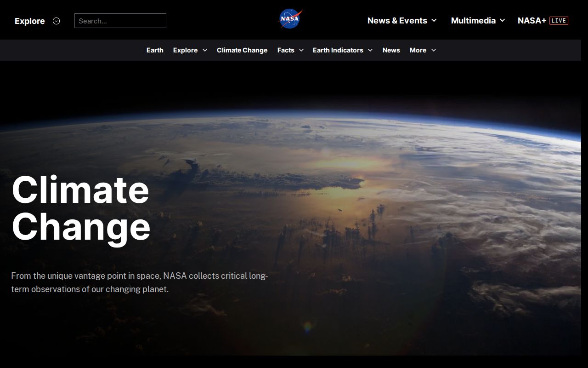Click the NASA+ link in the header

[x=531, y=20]
